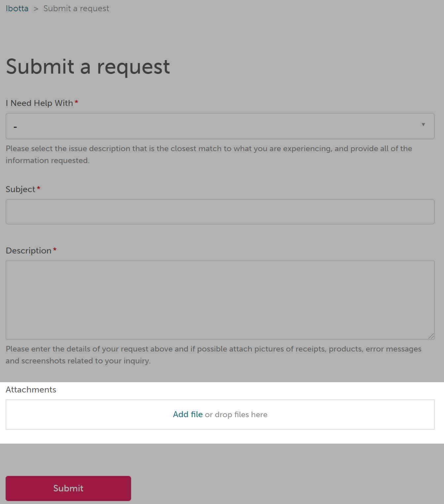This screenshot has height=504, width=444.
Task: Open the I Need Help With dropdown
Action: 220,126
